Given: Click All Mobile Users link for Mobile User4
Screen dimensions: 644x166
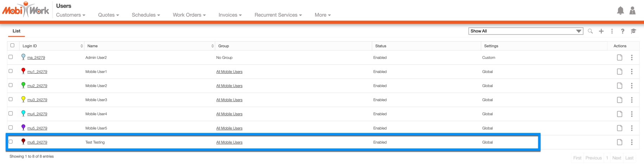Looking at the screenshot, I should coord(229,114).
